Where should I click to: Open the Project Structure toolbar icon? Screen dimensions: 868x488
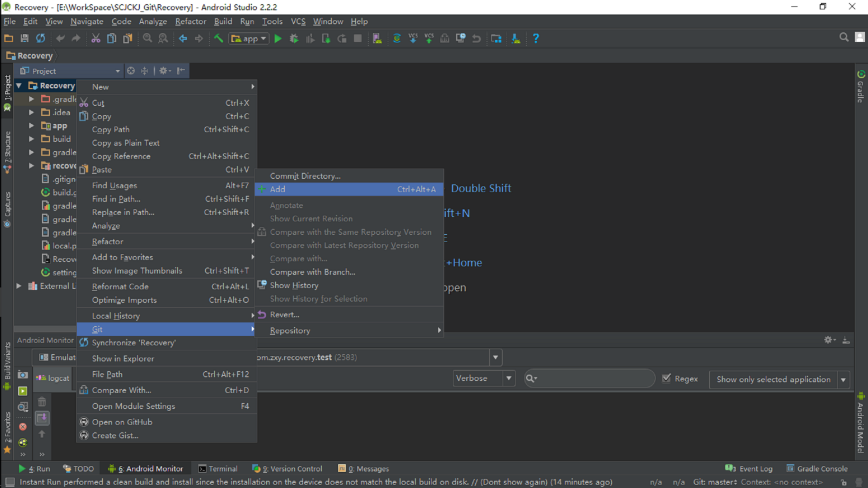coord(496,38)
